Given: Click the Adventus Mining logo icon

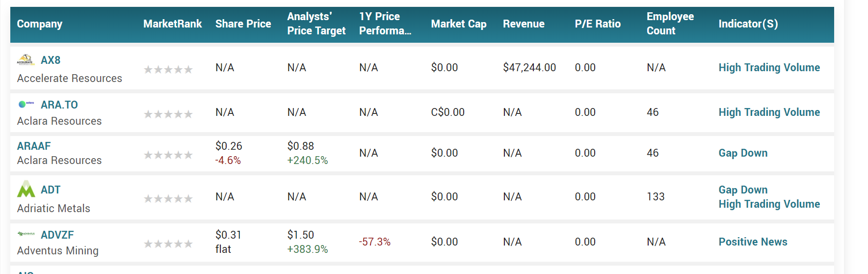Looking at the screenshot, I should point(26,234).
